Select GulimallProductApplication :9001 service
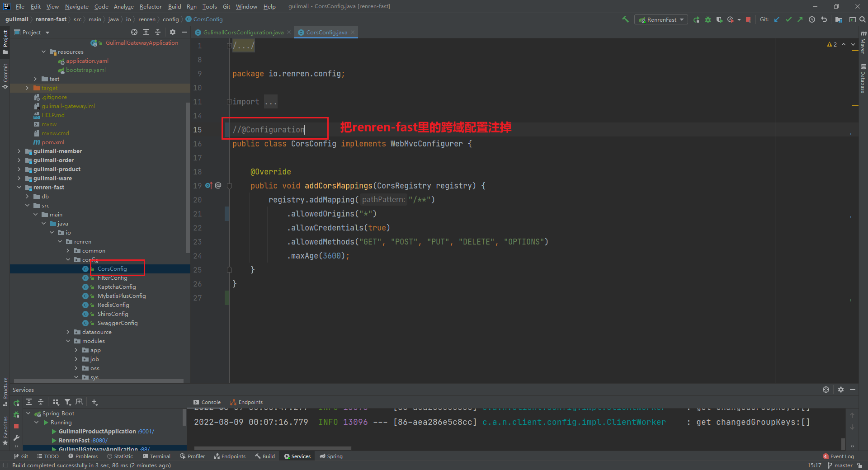 (106, 431)
